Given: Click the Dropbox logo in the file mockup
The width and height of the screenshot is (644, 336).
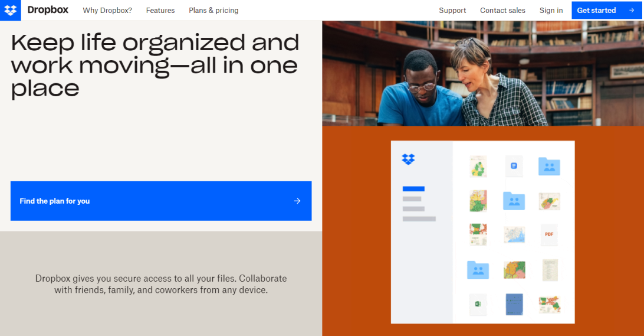Looking at the screenshot, I should (x=408, y=159).
